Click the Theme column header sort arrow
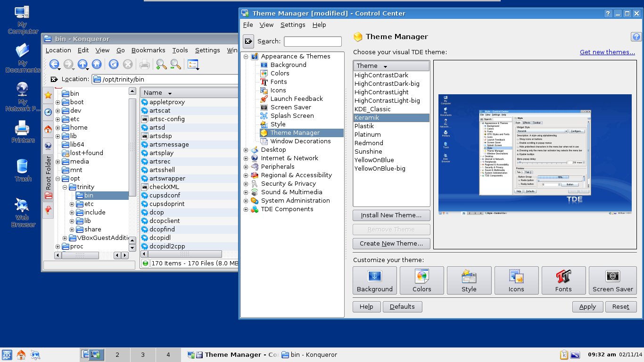Viewport: 644px width, 362px height. (x=385, y=66)
